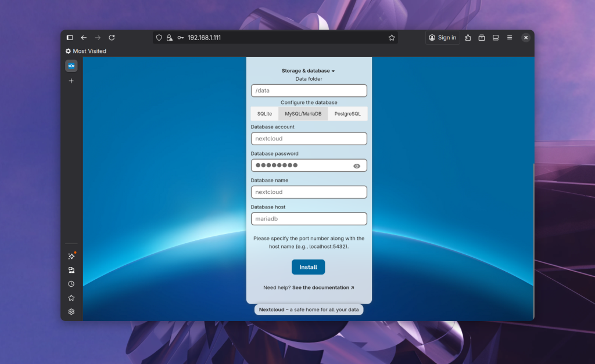Switch to the Nextcloud tab in the sidebar
The image size is (595, 364).
71,66
